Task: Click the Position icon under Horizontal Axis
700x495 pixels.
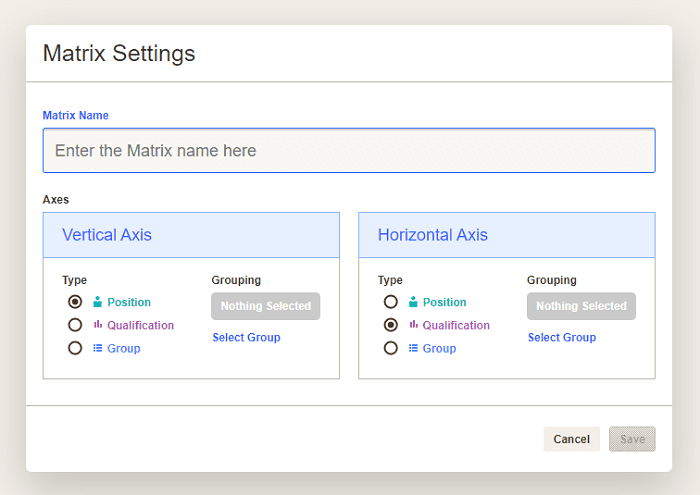Action: pyautogui.click(x=413, y=302)
